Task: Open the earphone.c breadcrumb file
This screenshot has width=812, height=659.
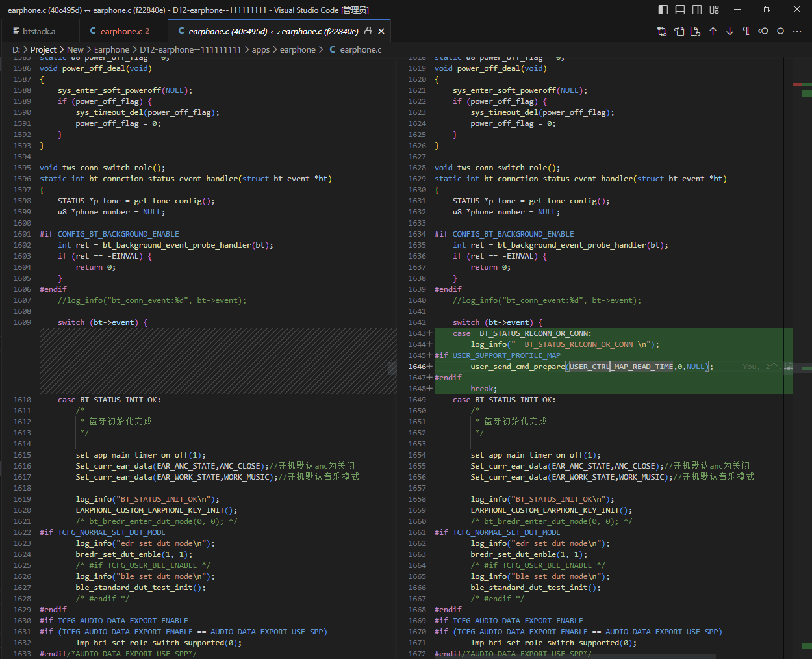Action: (x=361, y=49)
